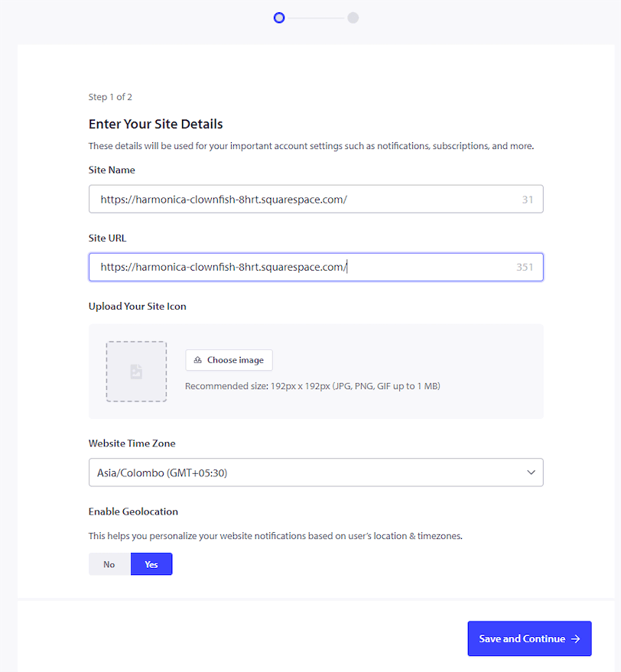Viewport: 621px width, 672px height.
Task: Click the 351 character counter in URL field
Action: (x=525, y=267)
